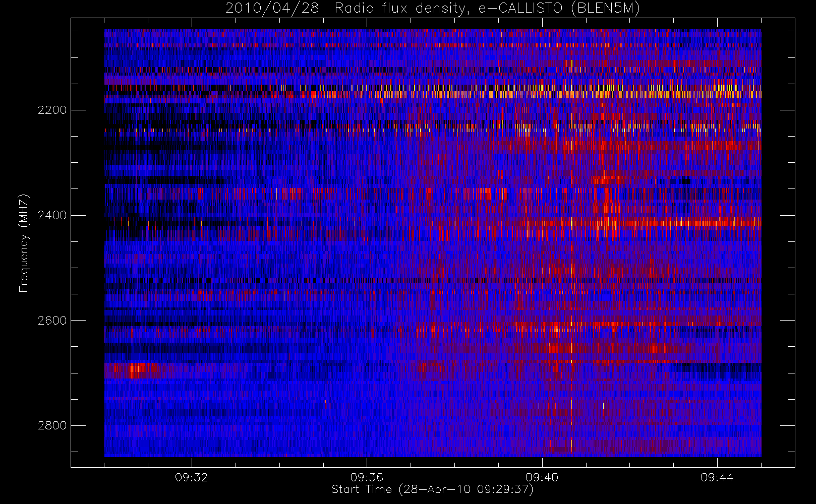This screenshot has width=816, height=504.
Task: Click the plot title mentioning e-CALLISTO (BLEN5M)
Action: (x=433, y=9)
